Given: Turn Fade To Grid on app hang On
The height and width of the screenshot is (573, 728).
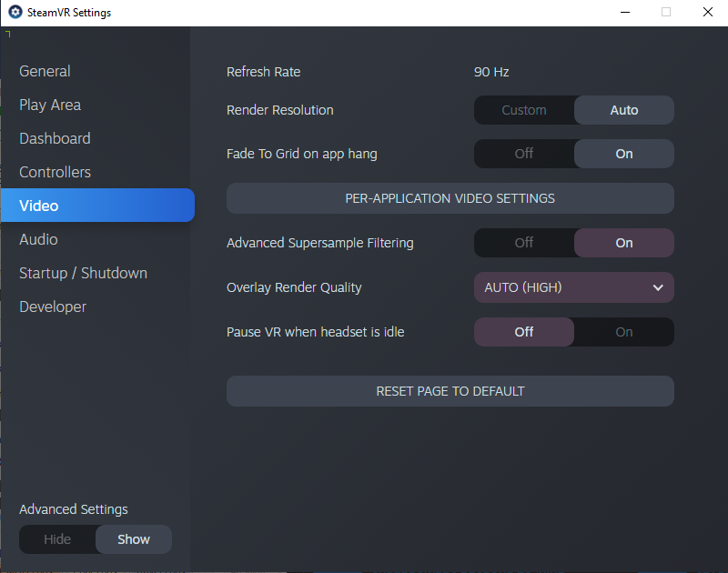Looking at the screenshot, I should point(624,154).
